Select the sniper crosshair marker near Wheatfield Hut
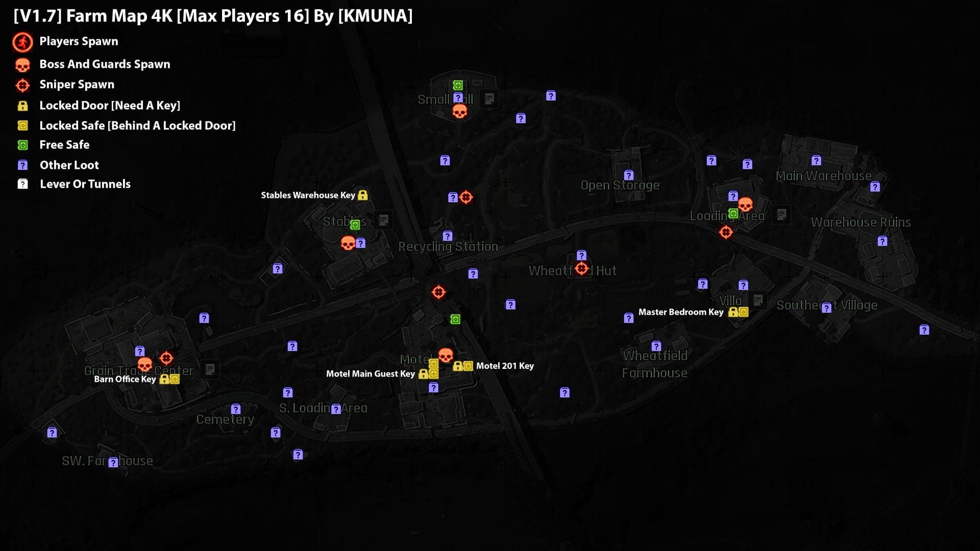Image resolution: width=980 pixels, height=551 pixels. tap(582, 269)
